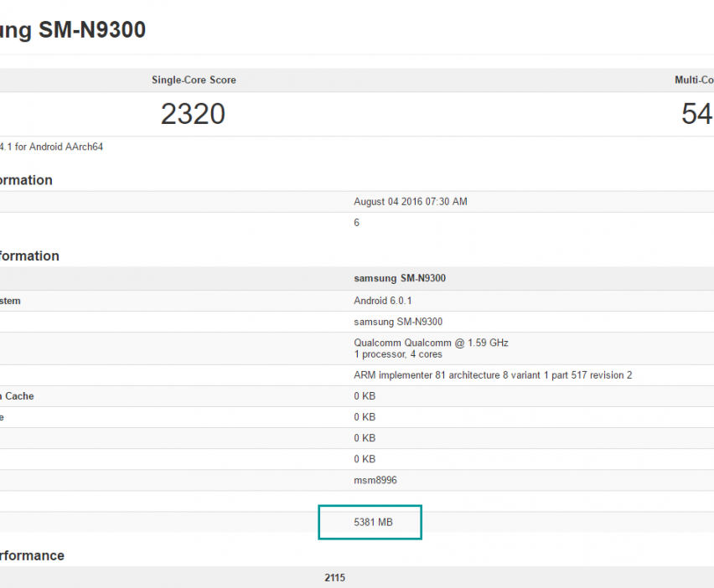714x588 pixels.
Task: Click the partially visible Multi-Core header
Action: click(x=694, y=80)
